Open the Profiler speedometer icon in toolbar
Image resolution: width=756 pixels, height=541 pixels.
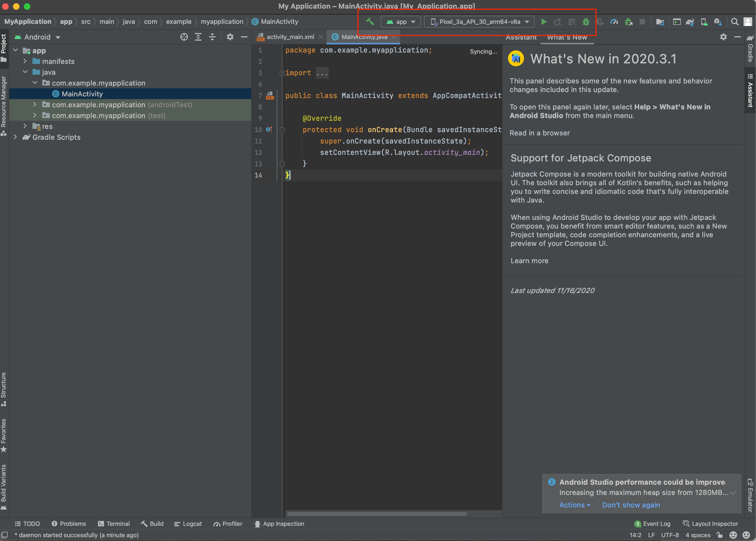click(x=614, y=22)
